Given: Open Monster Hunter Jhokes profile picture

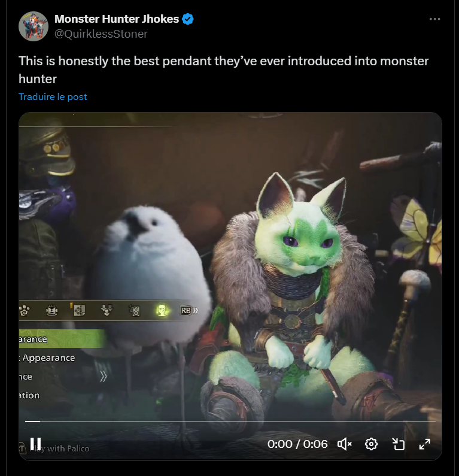Looking at the screenshot, I should [x=34, y=26].
